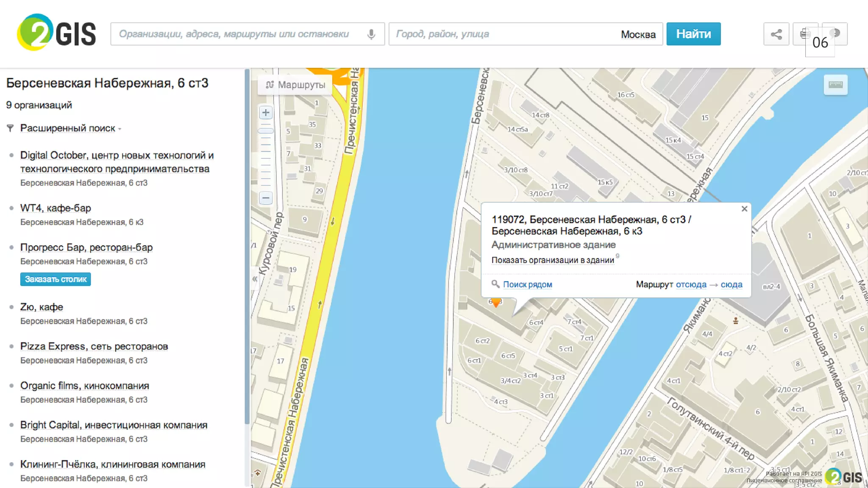Viewport: 868px width, 488px height.
Task: Click the 2GIS logo in header
Action: pyautogui.click(x=57, y=33)
